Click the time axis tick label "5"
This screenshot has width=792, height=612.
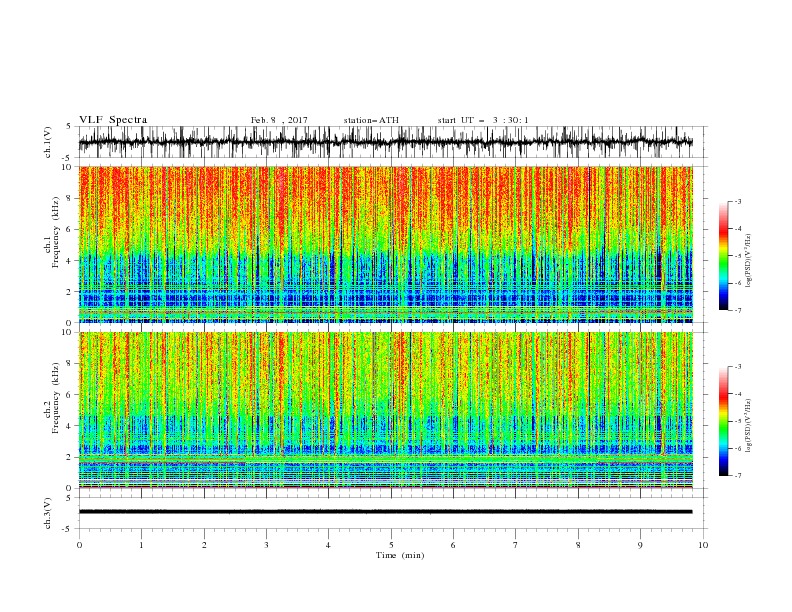coord(391,545)
